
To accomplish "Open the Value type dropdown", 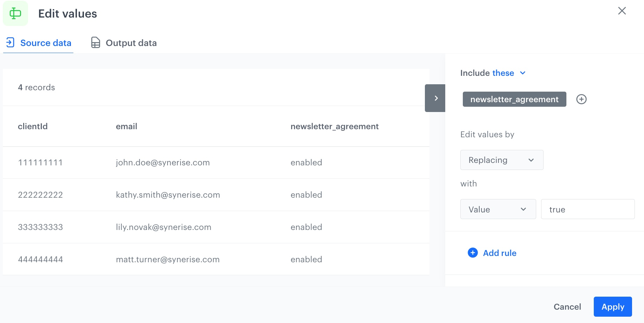I will [x=498, y=209].
